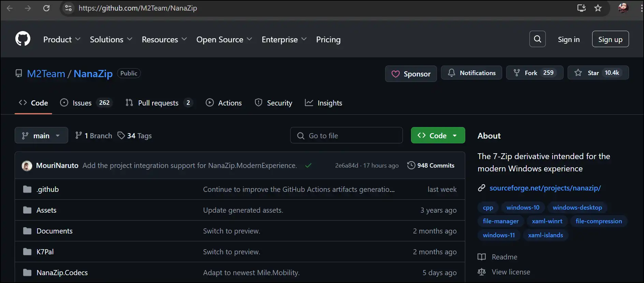Viewport: 644px width, 283px height.
Task: Open the M2Team organization link
Action: (46, 74)
